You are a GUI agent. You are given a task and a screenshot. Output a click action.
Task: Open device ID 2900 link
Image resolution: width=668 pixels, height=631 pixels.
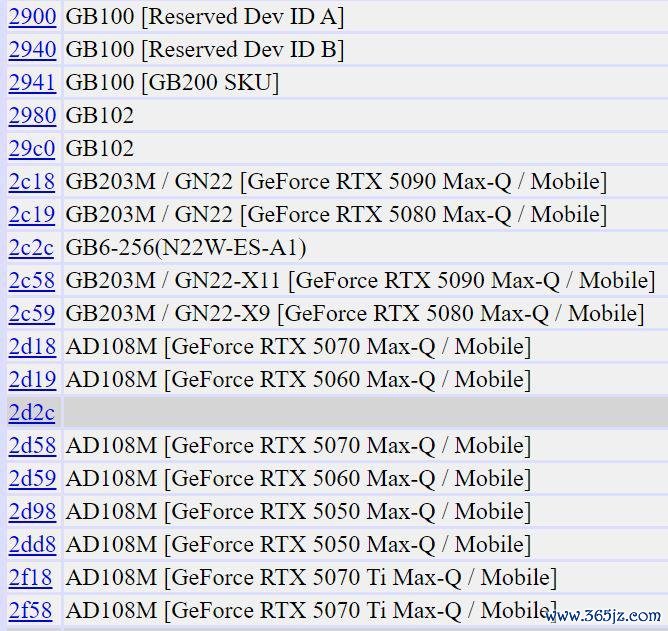(32, 17)
